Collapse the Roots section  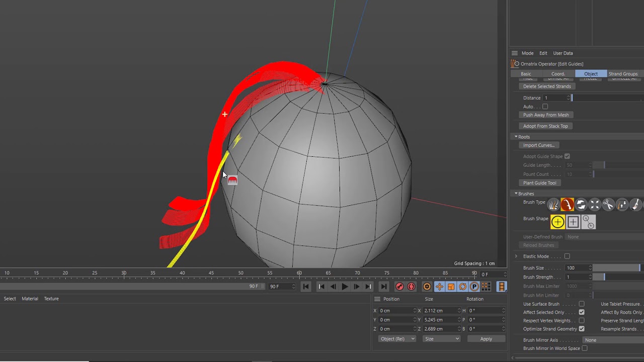click(x=516, y=137)
